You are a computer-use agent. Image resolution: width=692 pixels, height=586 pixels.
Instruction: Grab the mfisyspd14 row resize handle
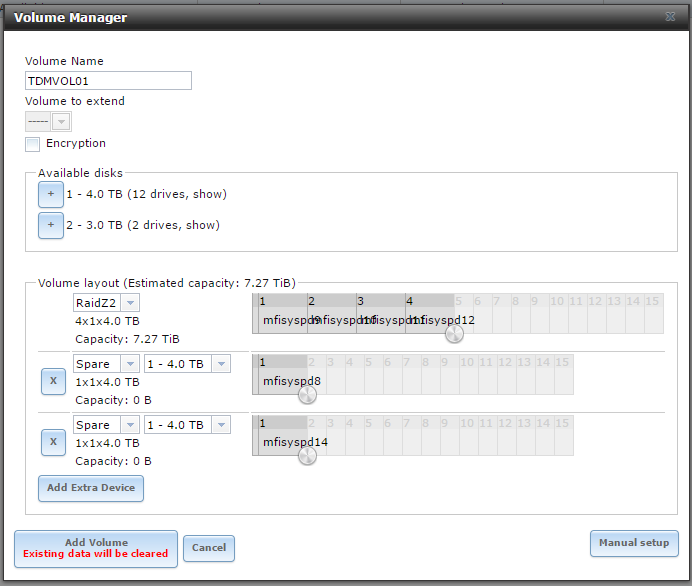(x=307, y=456)
